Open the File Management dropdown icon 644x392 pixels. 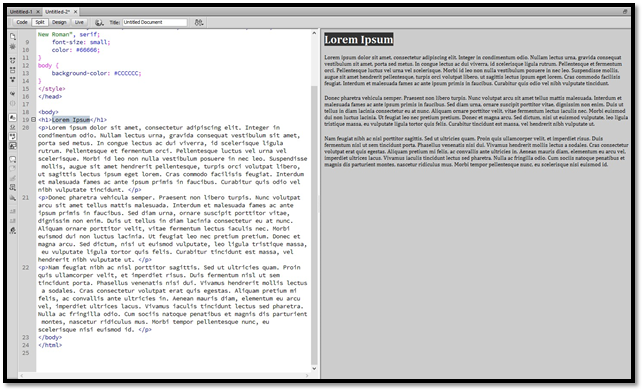pos(199,23)
